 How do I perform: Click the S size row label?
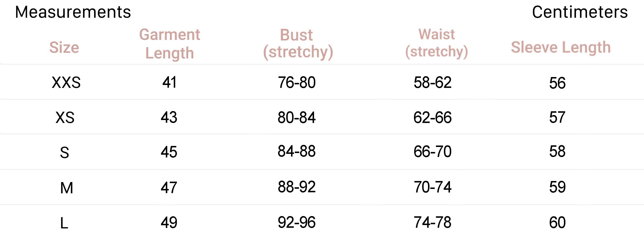tap(64, 152)
